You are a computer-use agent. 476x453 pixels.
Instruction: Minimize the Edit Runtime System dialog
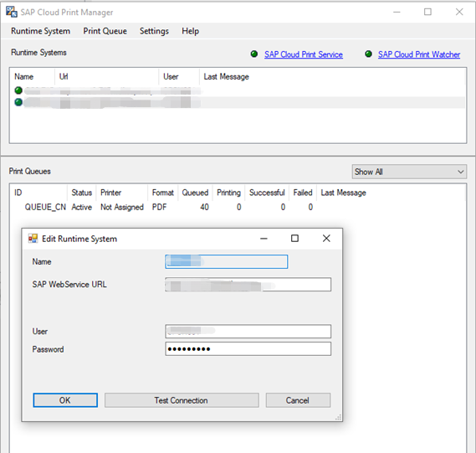click(x=264, y=239)
